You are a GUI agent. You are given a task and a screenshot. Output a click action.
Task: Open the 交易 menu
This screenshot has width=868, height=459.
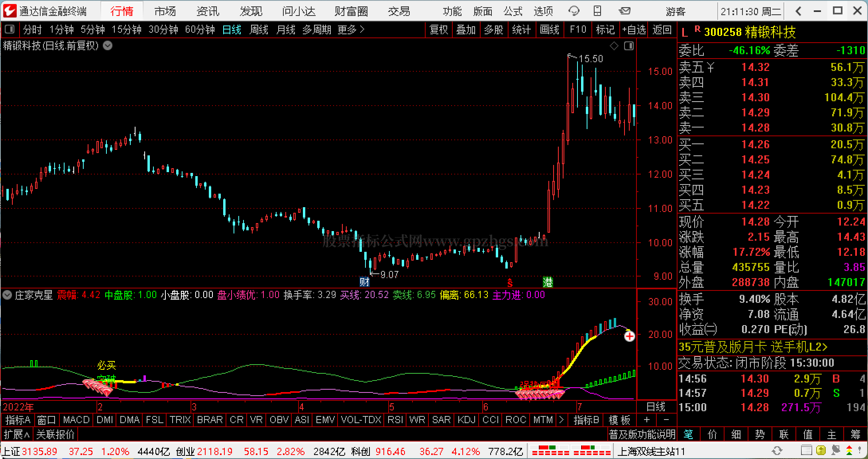click(x=399, y=11)
